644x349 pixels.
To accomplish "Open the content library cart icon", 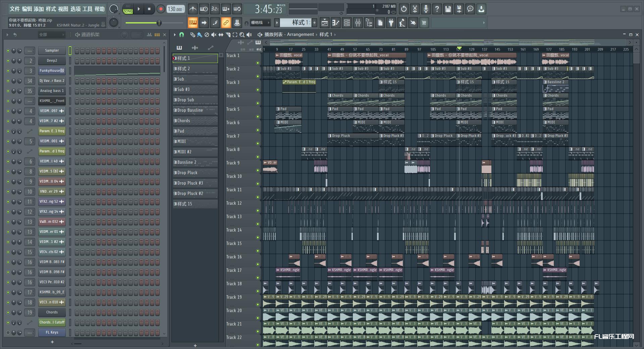I will [x=424, y=23].
